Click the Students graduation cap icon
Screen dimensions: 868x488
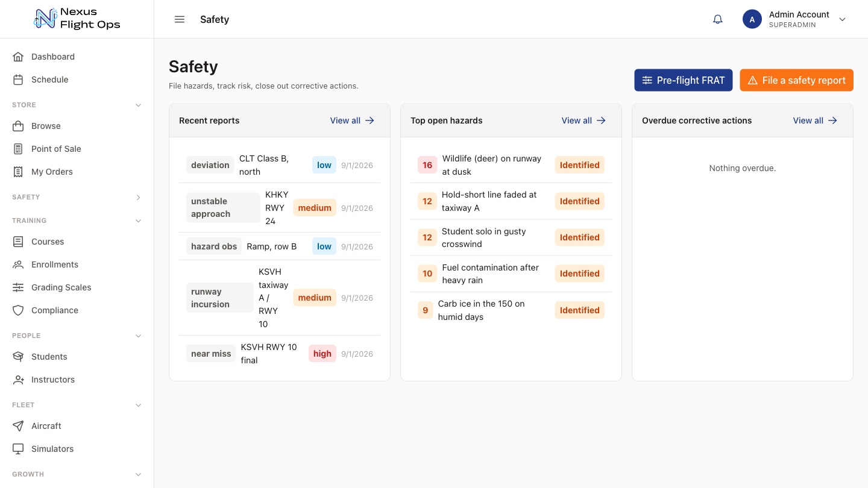(18, 357)
